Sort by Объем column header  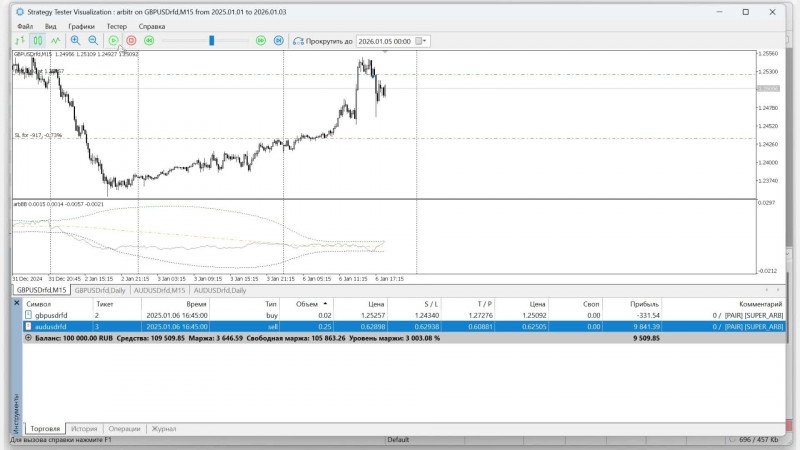pos(307,304)
